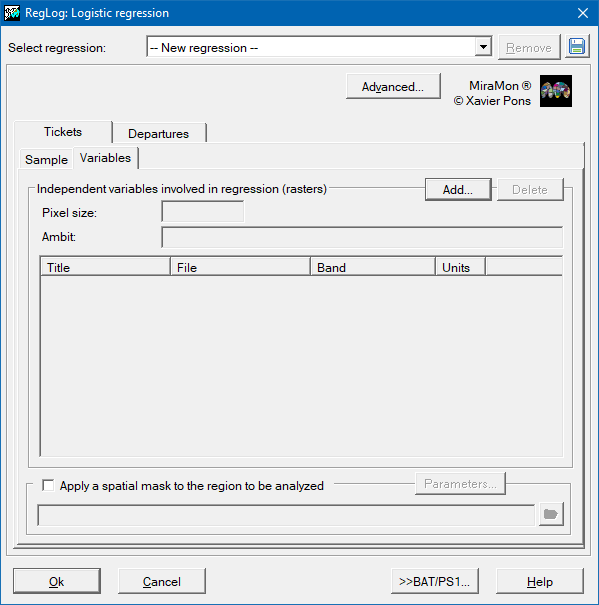Image resolution: width=599 pixels, height=605 pixels.
Task: Click the save (floppy disk) icon
Action: pyautogui.click(x=577, y=47)
